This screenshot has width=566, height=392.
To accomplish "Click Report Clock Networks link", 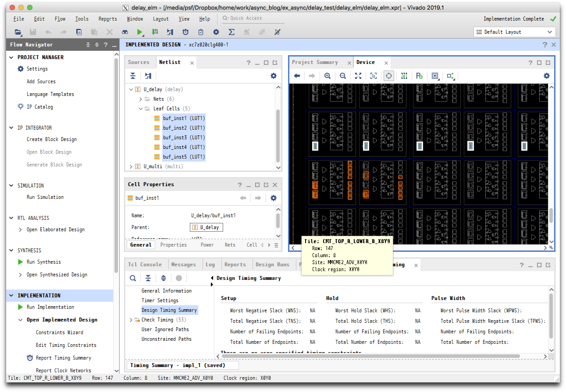I will 63,370.
